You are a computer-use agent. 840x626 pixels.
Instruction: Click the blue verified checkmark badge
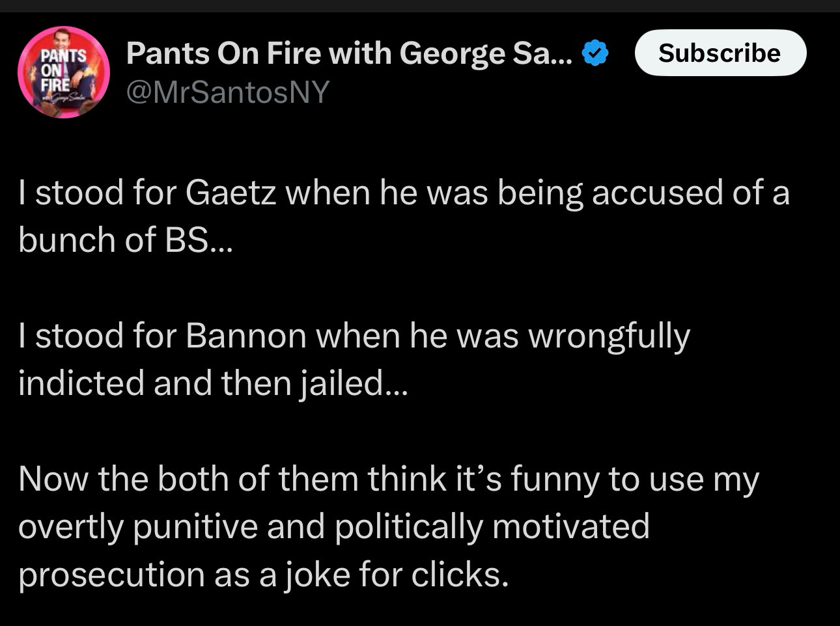tap(595, 53)
